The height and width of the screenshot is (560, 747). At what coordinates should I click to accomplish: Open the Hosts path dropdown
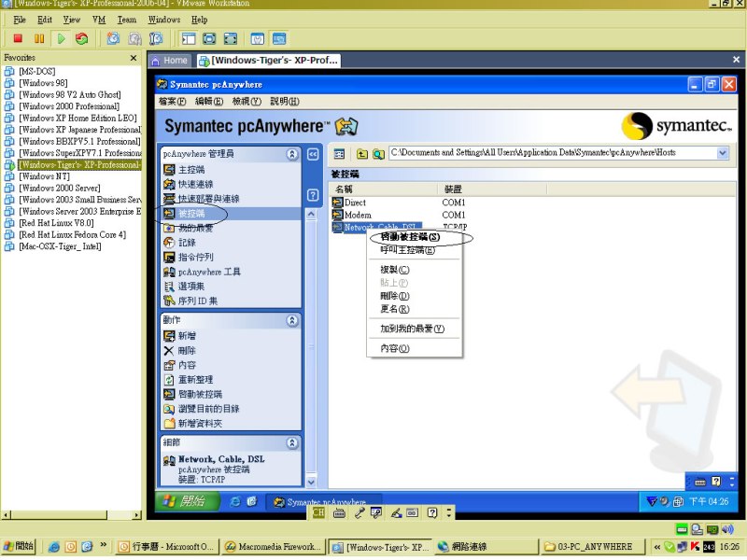pyautogui.click(x=723, y=153)
